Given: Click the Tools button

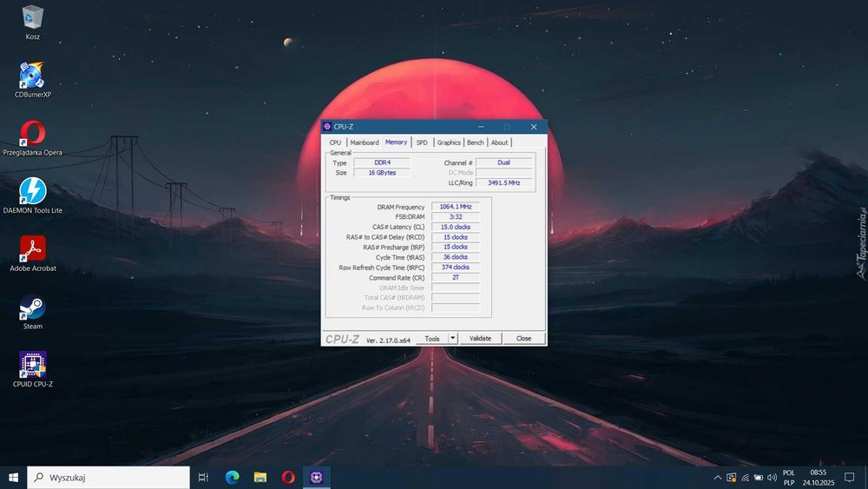Looking at the screenshot, I should (x=432, y=339).
